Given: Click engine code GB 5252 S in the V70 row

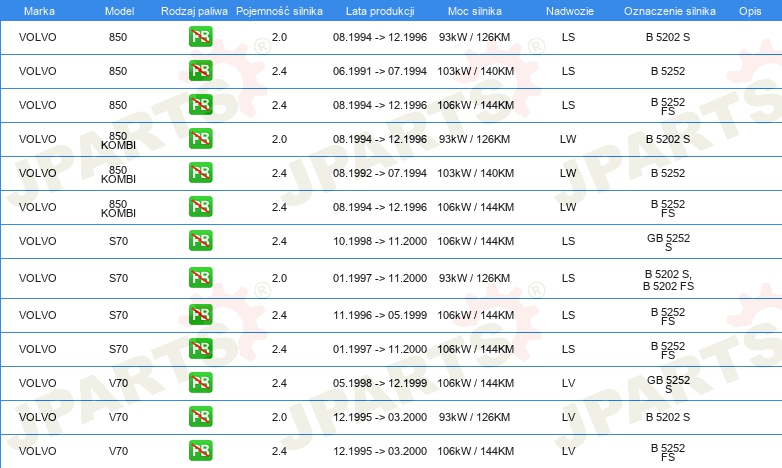Looking at the screenshot, I should [x=668, y=384].
